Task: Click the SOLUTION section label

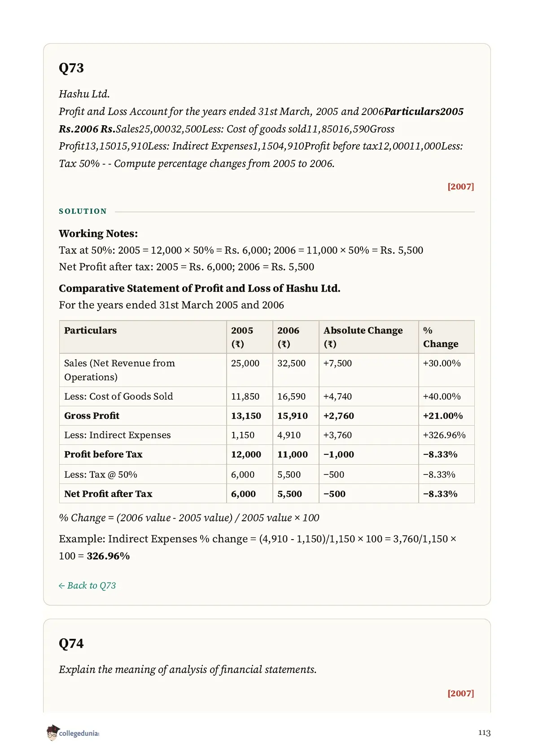Action: (x=83, y=211)
